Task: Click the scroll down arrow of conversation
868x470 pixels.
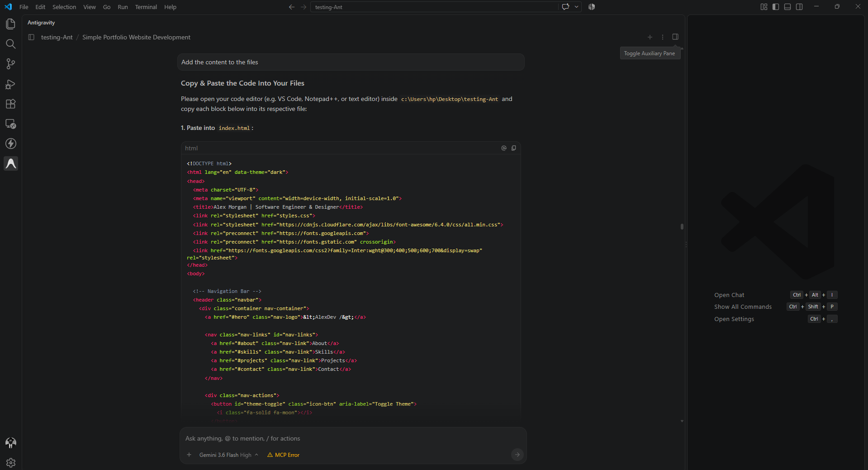Action: tap(682, 421)
